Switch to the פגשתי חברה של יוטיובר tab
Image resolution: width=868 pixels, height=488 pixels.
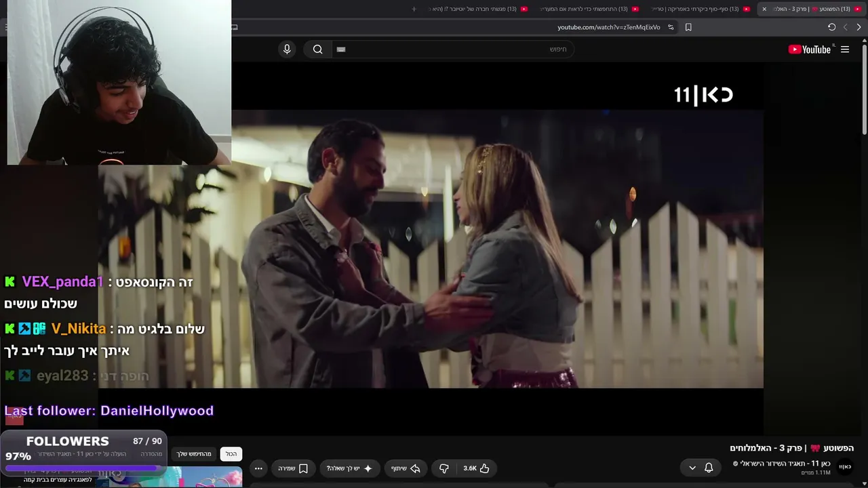pyautogui.click(x=478, y=9)
